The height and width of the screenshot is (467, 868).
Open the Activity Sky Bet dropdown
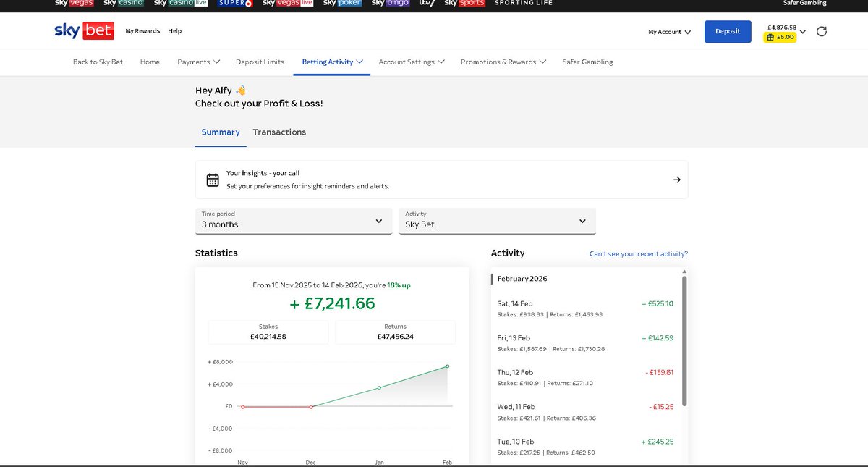[x=498, y=221]
